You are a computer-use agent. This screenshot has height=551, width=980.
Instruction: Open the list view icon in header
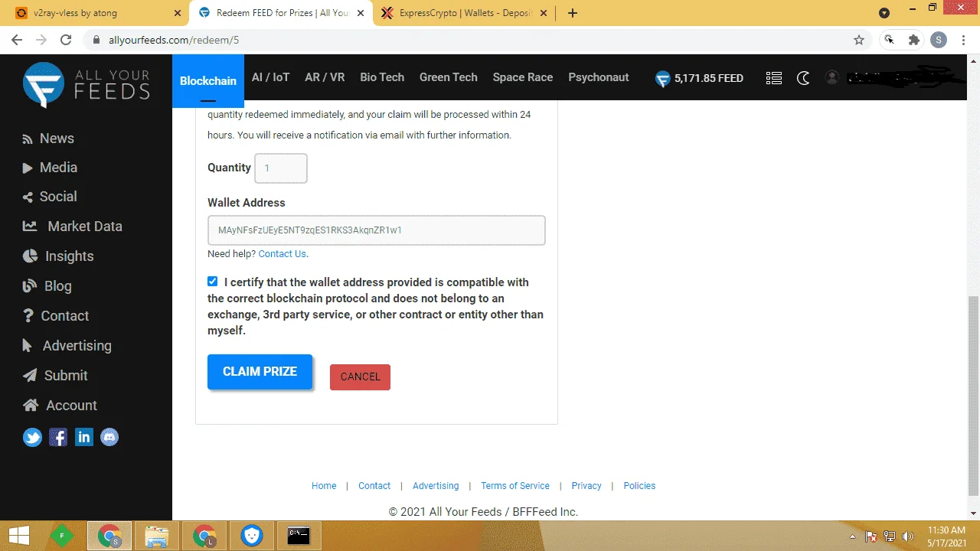pos(774,78)
